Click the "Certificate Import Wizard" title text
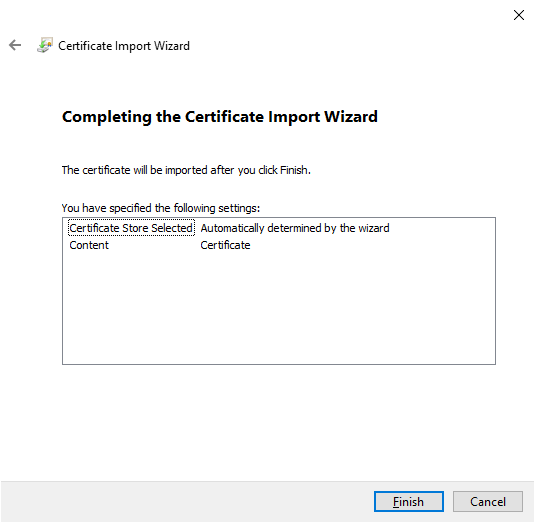 tap(124, 45)
